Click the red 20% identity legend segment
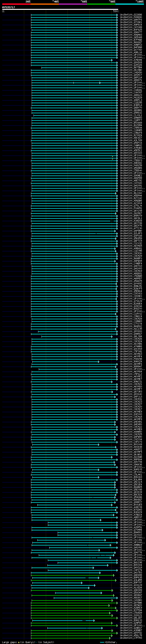The image size is (146, 644). 16,4
